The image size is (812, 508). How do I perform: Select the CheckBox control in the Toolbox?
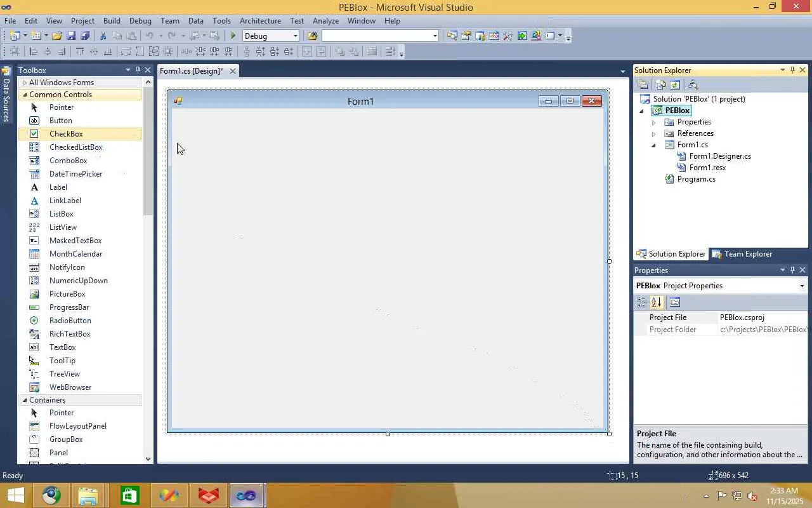pyautogui.click(x=80, y=134)
